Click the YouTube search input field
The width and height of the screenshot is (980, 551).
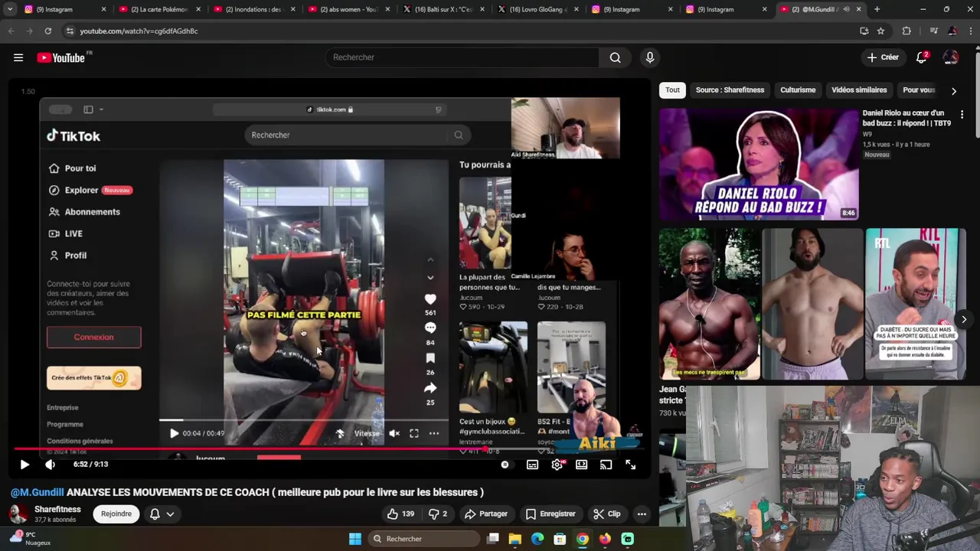(463, 57)
